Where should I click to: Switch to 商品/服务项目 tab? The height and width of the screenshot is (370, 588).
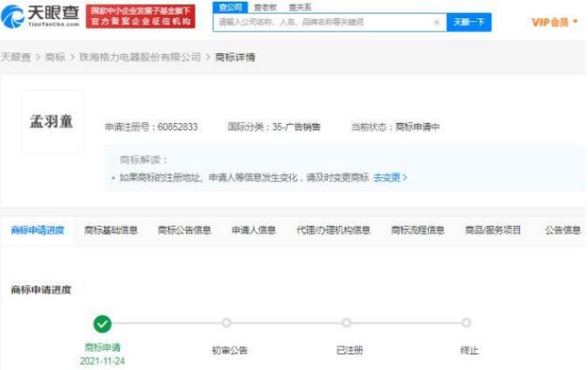pos(493,230)
